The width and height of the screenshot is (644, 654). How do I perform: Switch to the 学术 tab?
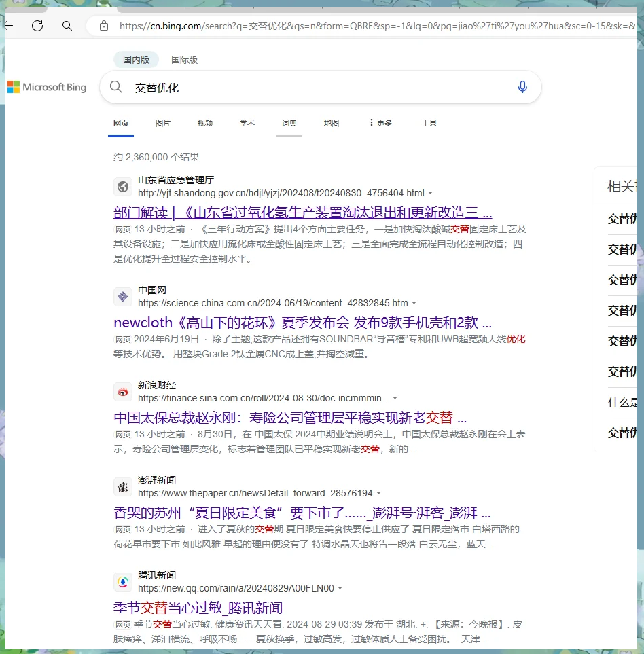[x=247, y=123]
